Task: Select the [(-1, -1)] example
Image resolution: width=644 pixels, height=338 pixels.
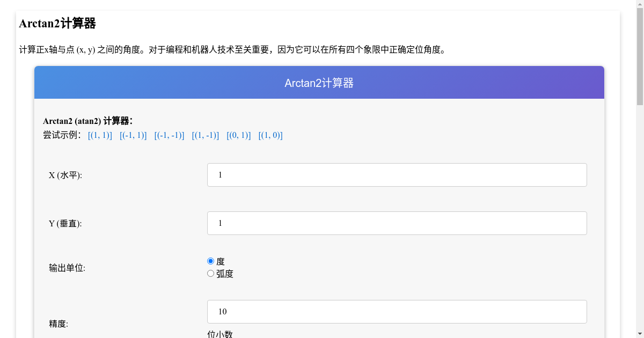Action: click(169, 135)
